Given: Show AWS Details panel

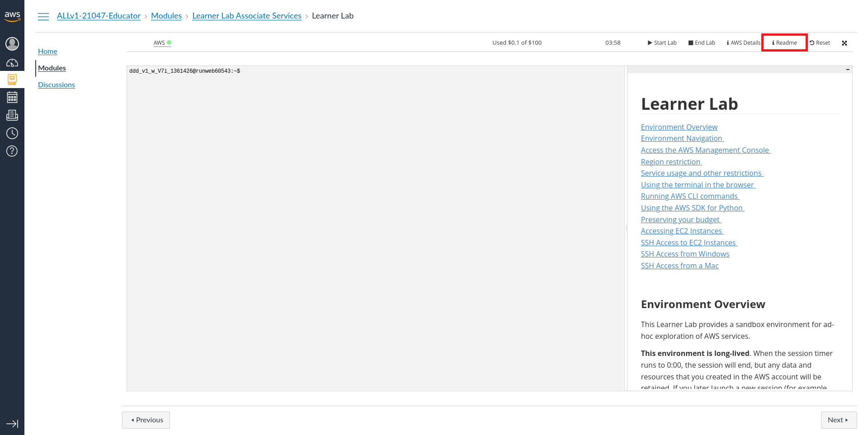Looking at the screenshot, I should 743,43.
